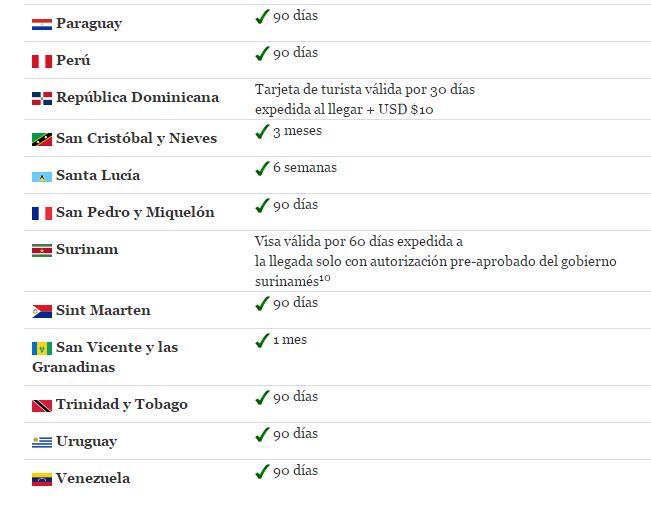Click the Surinam flag icon
This screenshot has width=651, height=509.
pyautogui.click(x=42, y=250)
